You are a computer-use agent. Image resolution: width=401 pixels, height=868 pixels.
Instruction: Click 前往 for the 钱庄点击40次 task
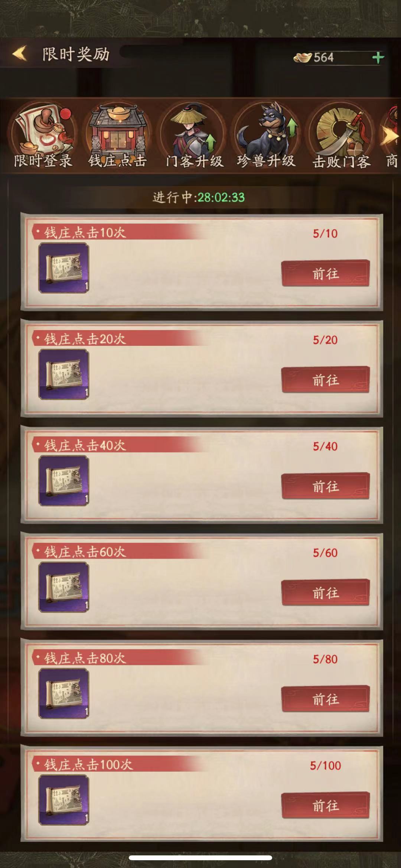pos(325,486)
